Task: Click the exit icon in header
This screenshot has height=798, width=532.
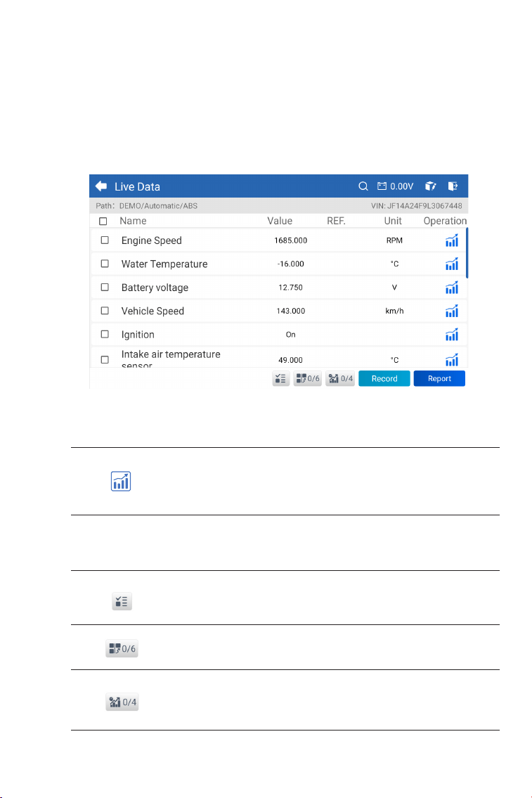Action: pos(453,186)
